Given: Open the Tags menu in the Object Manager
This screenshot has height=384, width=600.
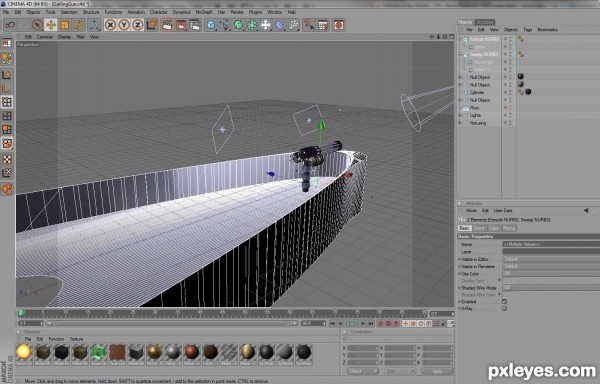Looking at the screenshot, I should point(528,29).
